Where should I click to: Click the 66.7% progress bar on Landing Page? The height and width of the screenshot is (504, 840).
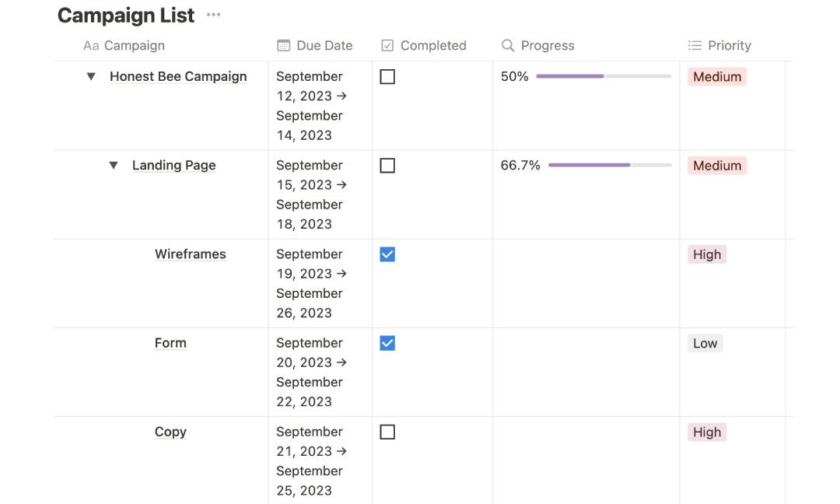click(x=609, y=165)
